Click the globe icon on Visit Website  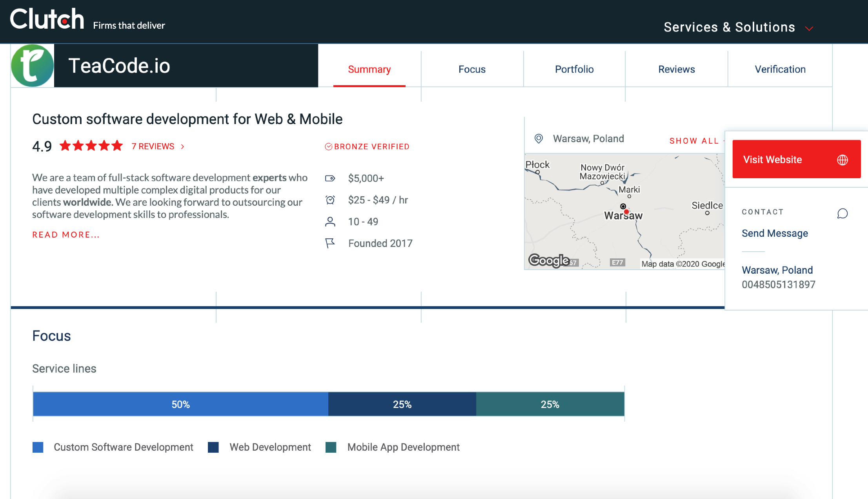(843, 160)
